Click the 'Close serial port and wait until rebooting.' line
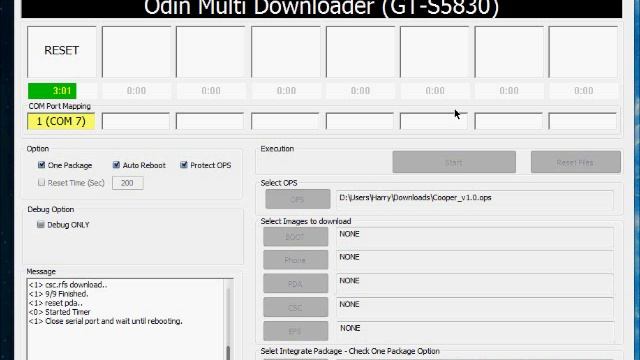640x360 pixels. [x=105, y=321]
